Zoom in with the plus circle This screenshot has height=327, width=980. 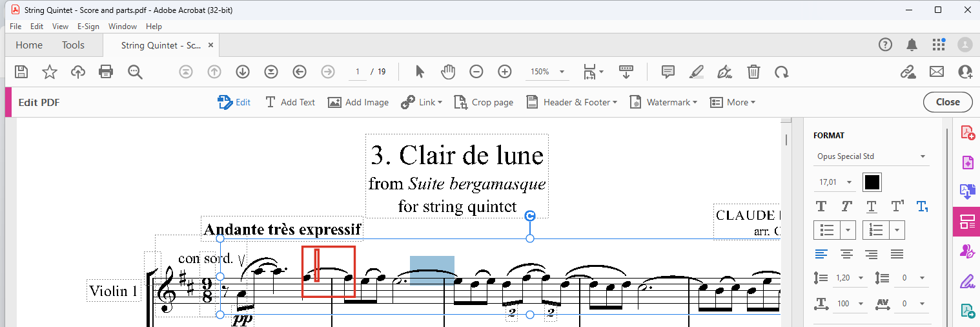(x=505, y=72)
